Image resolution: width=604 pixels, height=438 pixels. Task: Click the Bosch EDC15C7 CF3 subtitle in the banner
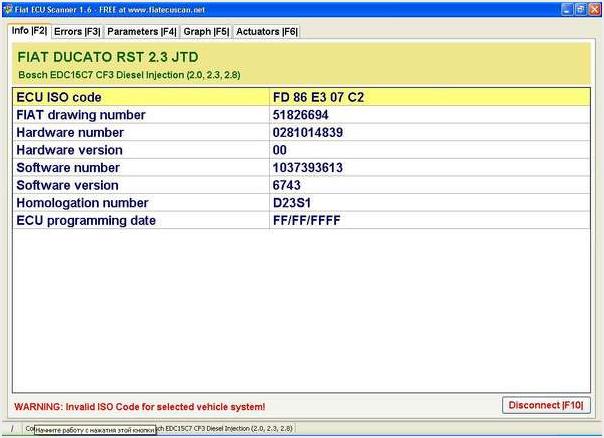coord(129,75)
